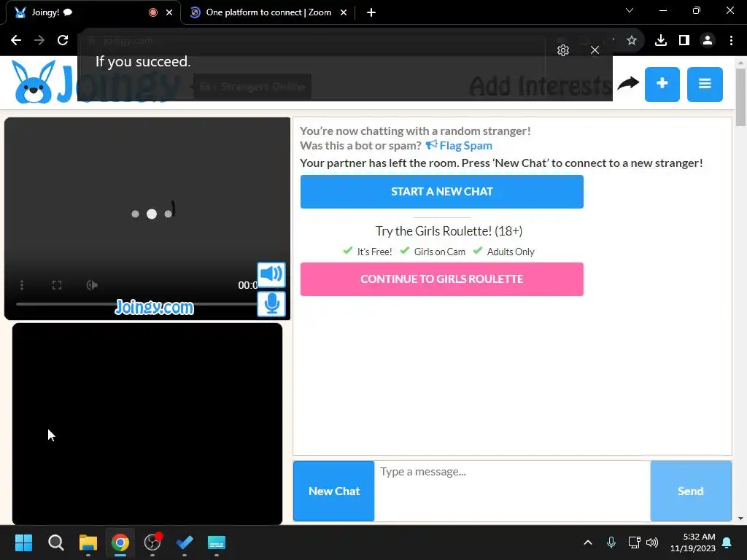747x560 pixels.
Task: Click the Joingy.com watermark link on video
Action: click(155, 307)
